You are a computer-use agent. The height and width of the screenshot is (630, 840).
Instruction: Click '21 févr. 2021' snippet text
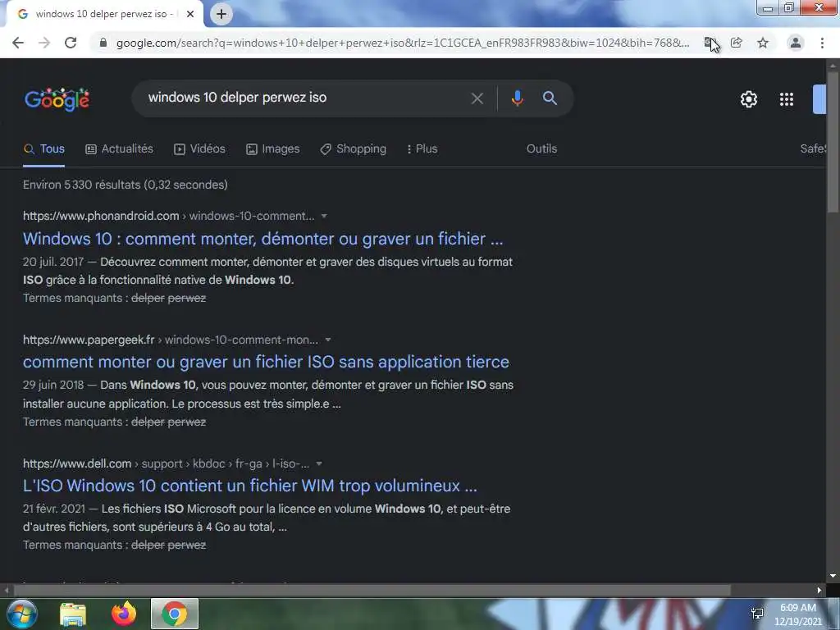click(x=54, y=509)
